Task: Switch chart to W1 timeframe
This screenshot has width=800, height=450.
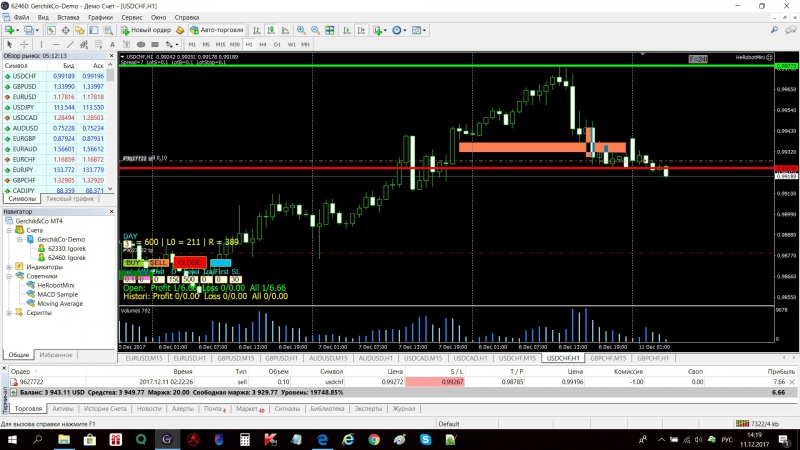Action: (x=291, y=44)
